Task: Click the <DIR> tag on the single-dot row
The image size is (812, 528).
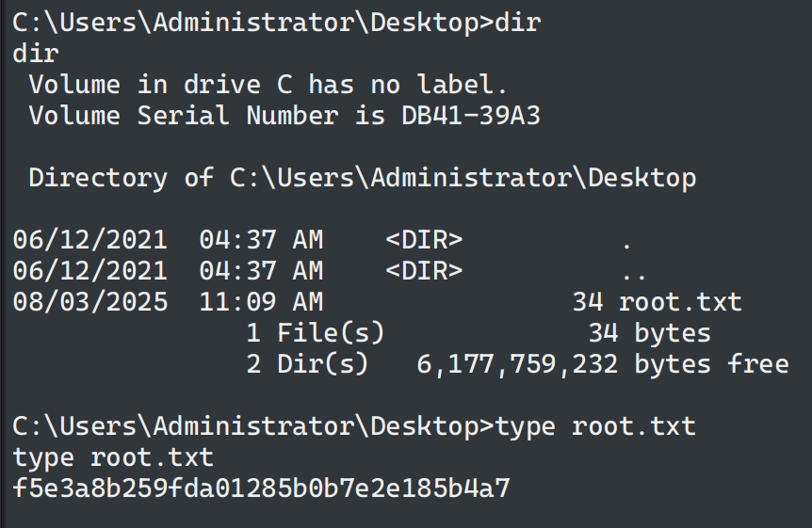Action: click(424, 240)
